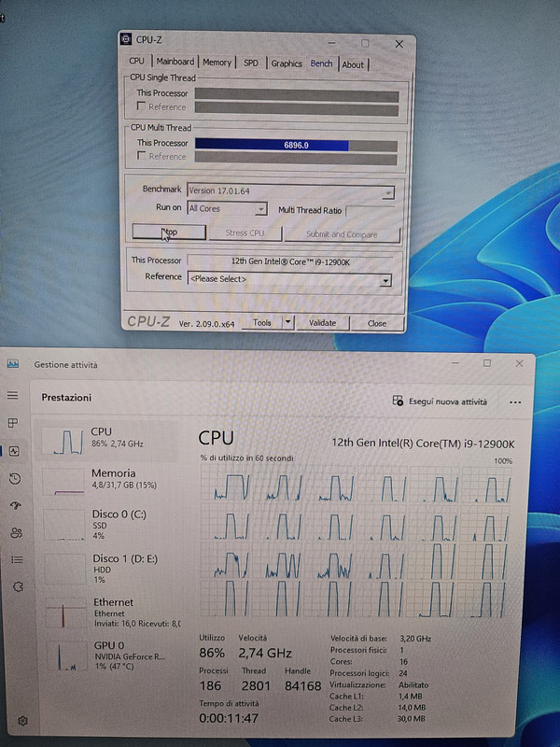Click the single thread This Processor bar
560x747 pixels.
tap(297, 95)
